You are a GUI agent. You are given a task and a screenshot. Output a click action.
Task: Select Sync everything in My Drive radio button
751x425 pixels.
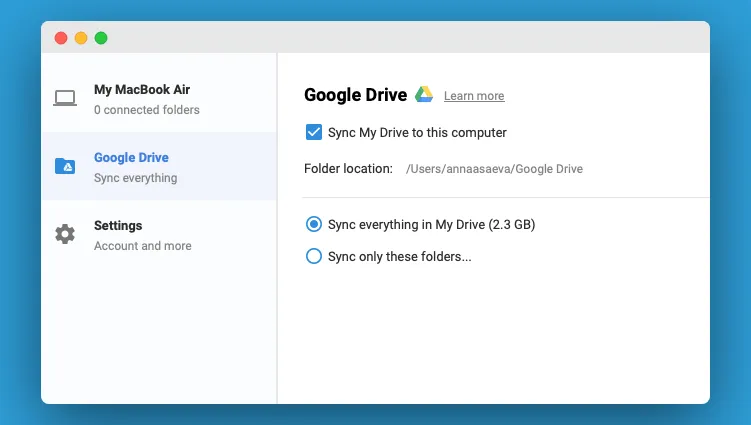coord(314,224)
